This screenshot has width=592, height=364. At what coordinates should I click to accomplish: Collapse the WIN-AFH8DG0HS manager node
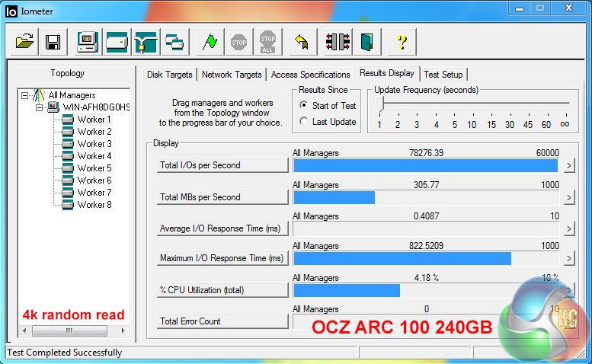(40, 108)
